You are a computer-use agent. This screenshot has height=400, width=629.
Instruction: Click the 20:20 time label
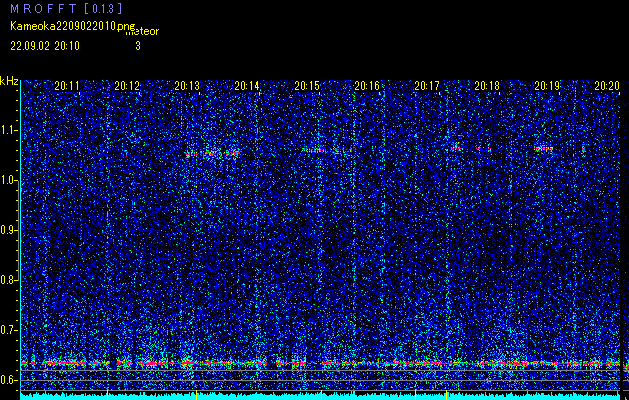tap(607, 86)
